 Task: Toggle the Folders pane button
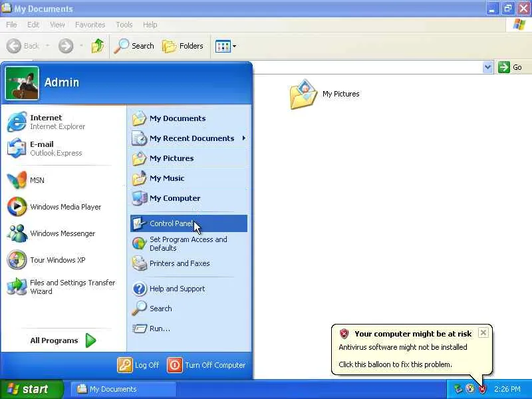pyautogui.click(x=183, y=46)
